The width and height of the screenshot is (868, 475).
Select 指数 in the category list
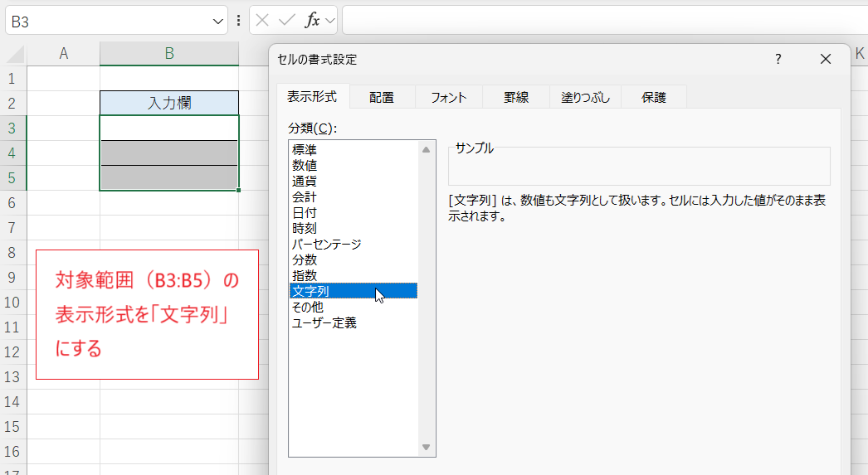coord(354,275)
